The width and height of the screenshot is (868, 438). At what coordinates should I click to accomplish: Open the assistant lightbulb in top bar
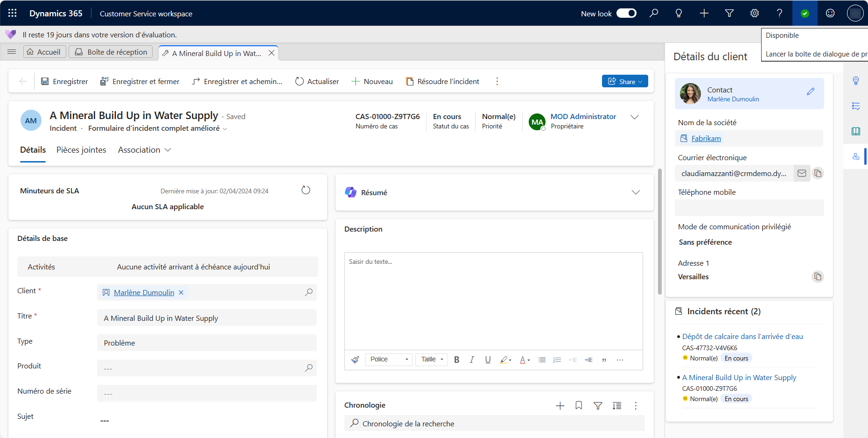[x=679, y=13]
